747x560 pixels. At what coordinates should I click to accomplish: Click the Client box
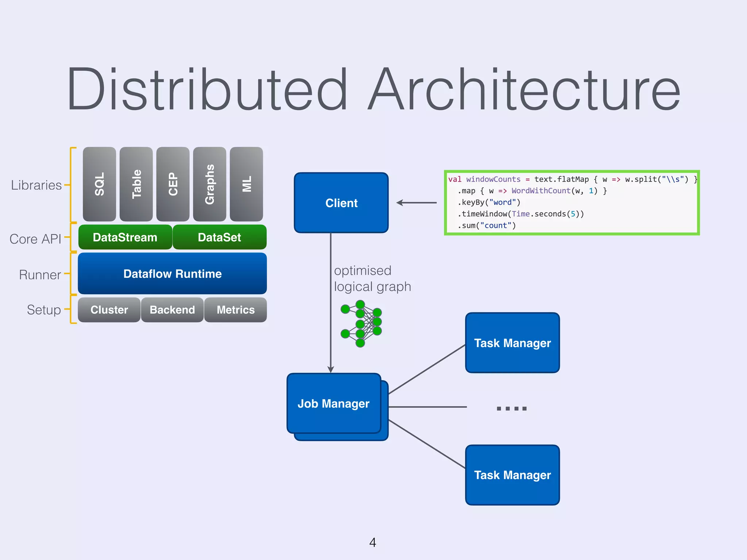(341, 203)
